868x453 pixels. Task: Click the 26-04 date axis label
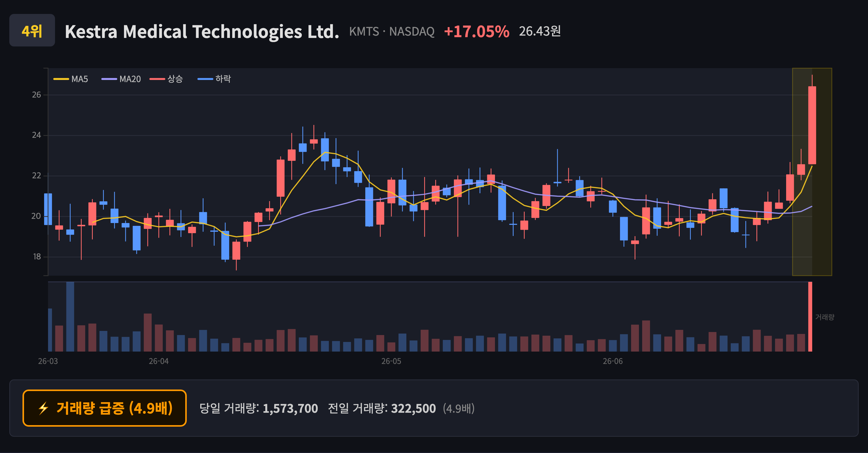[159, 361]
